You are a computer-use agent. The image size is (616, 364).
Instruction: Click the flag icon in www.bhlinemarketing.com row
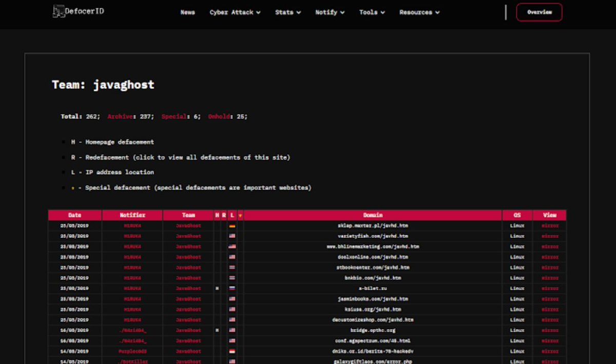click(232, 246)
